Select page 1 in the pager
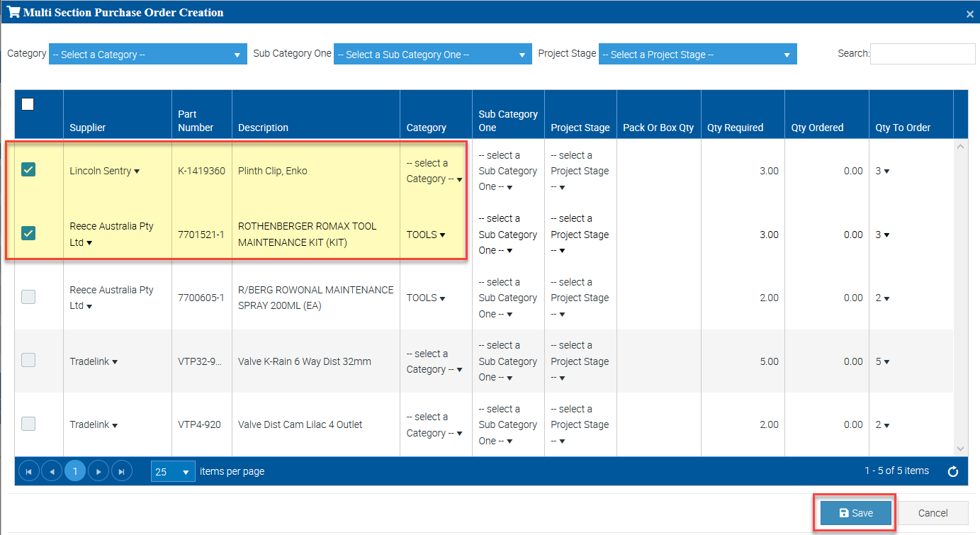This screenshot has width=980, height=535. (x=75, y=471)
